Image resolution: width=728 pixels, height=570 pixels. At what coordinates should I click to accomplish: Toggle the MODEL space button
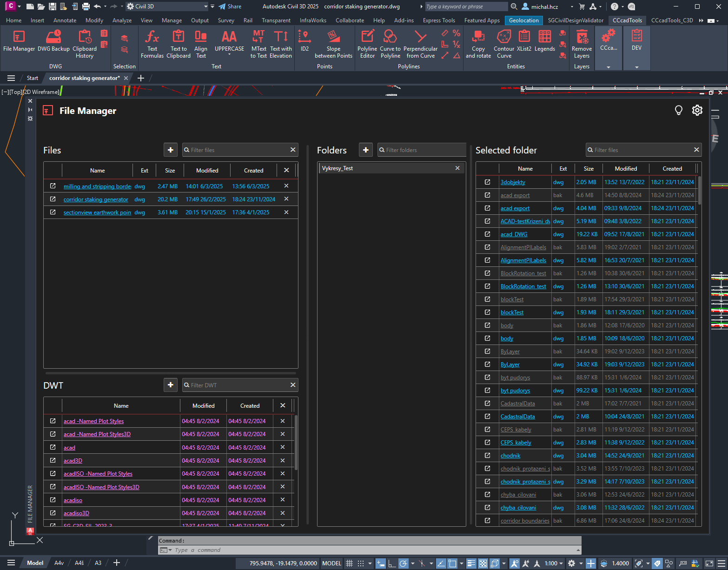[x=331, y=563]
